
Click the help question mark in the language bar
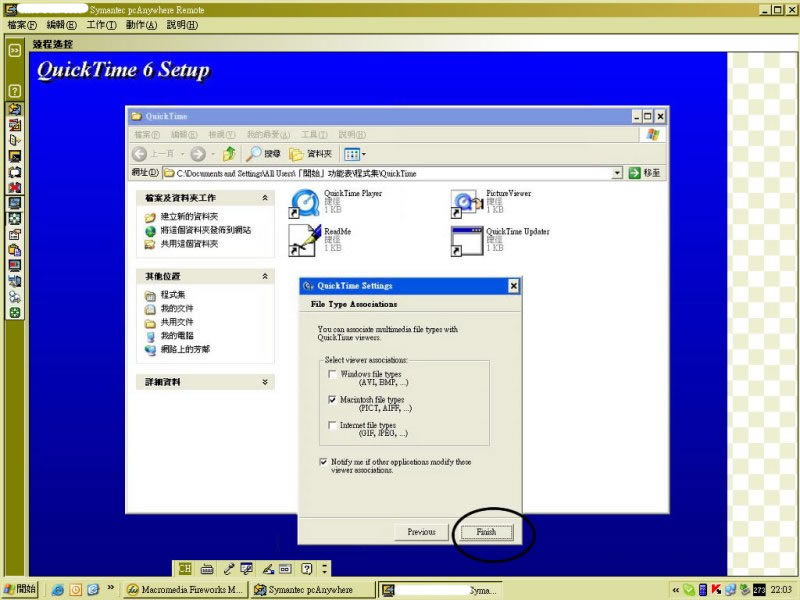(x=306, y=568)
